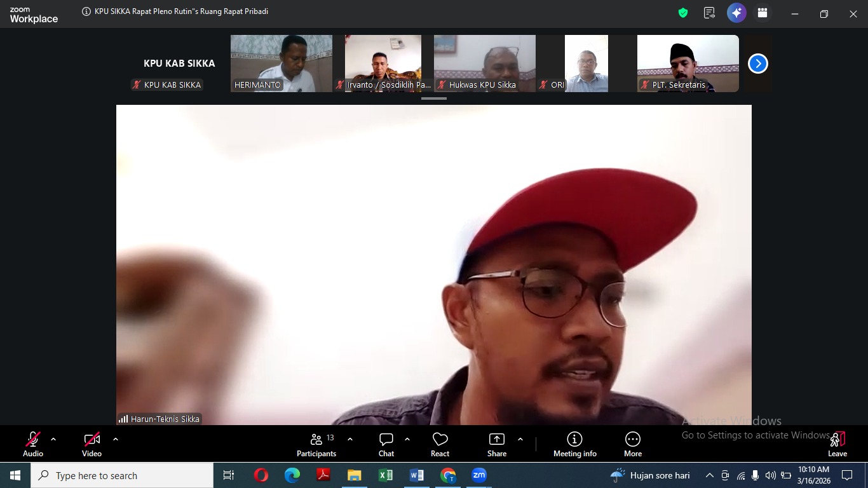Viewport: 868px width, 488px height.
Task: Click the green encryption shield icon
Action: click(683, 13)
